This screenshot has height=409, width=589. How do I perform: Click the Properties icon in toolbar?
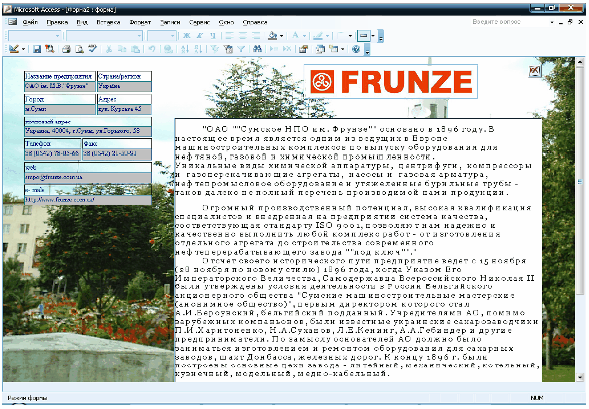304,49
